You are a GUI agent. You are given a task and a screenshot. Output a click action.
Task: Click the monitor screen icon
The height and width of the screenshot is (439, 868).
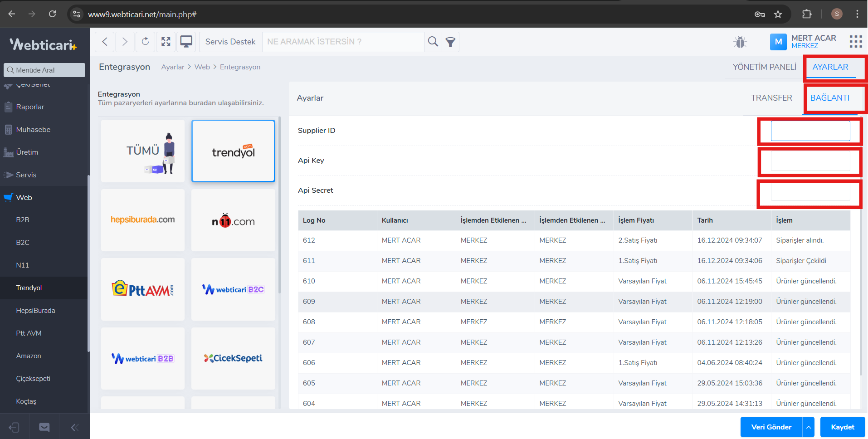(x=186, y=42)
